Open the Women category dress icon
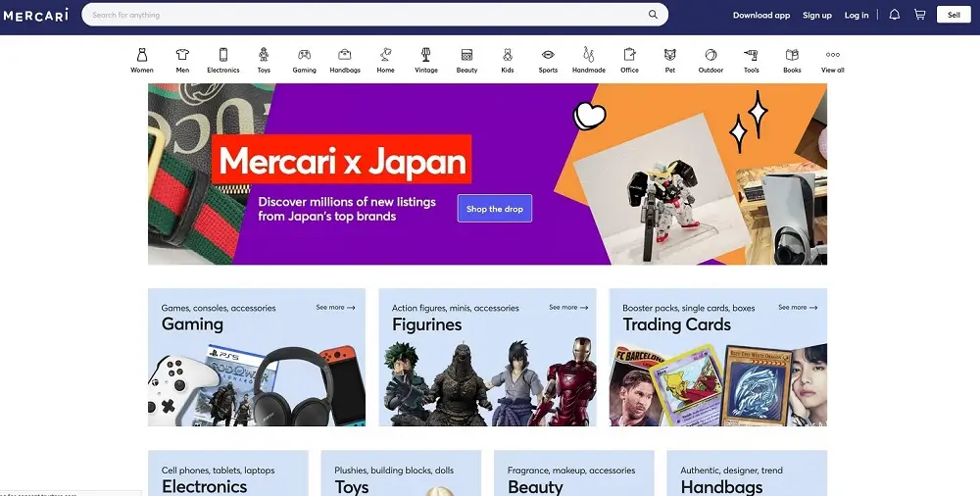The image size is (980, 496). [x=142, y=55]
